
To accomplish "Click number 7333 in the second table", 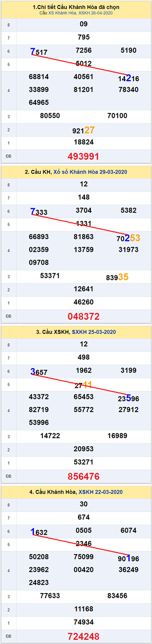I will pyautogui.click(x=39, y=212).
